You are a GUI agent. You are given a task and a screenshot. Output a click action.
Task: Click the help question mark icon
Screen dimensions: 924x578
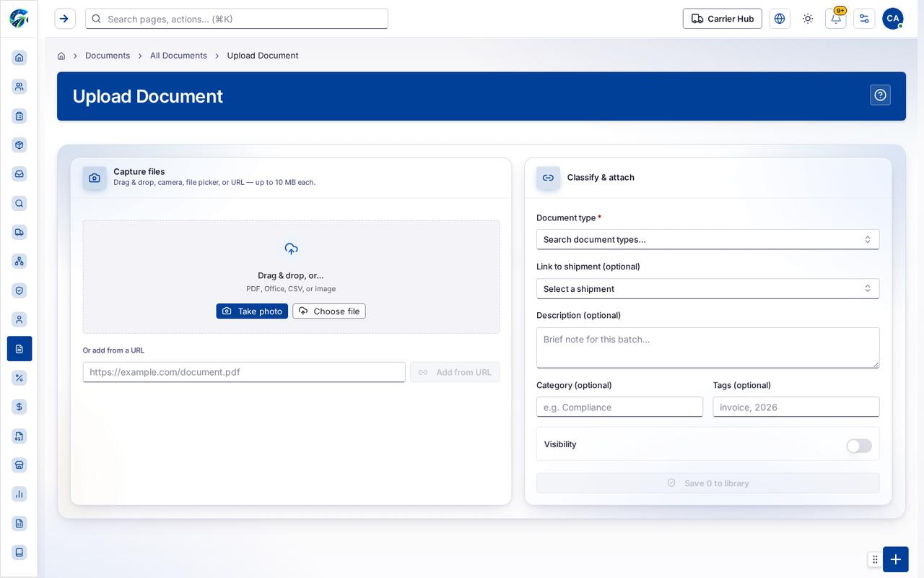[x=880, y=95]
